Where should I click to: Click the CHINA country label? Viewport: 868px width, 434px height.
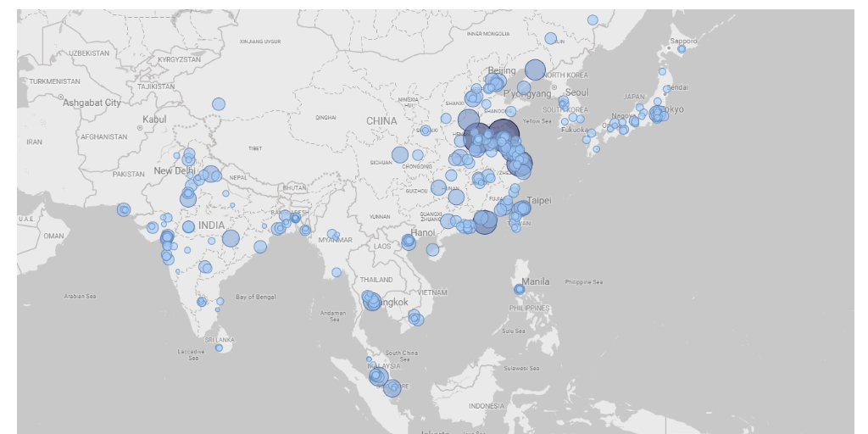point(381,120)
